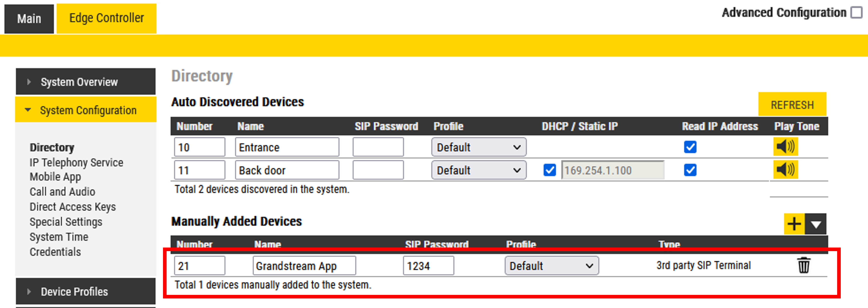Image resolution: width=868 pixels, height=308 pixels.
Task: Go to Direct Access Keys page
Action: coord(73,207)
